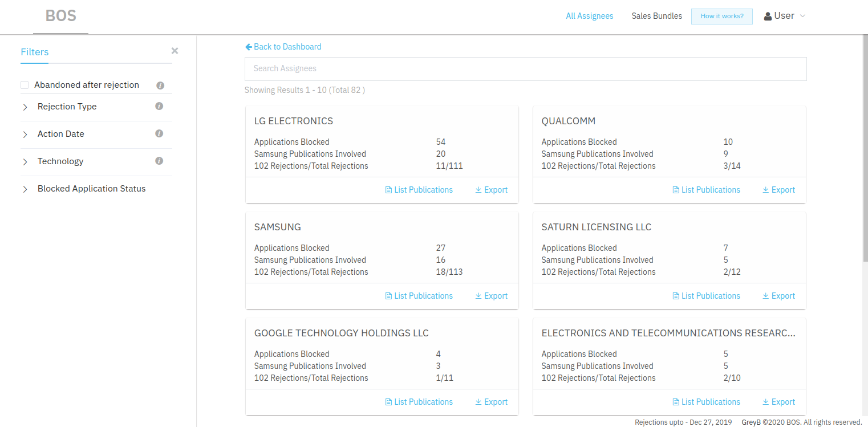Click Export download icon for Qualcomm
The width and height of the screenshot is (868, 427).
click(x=766, y=190)
